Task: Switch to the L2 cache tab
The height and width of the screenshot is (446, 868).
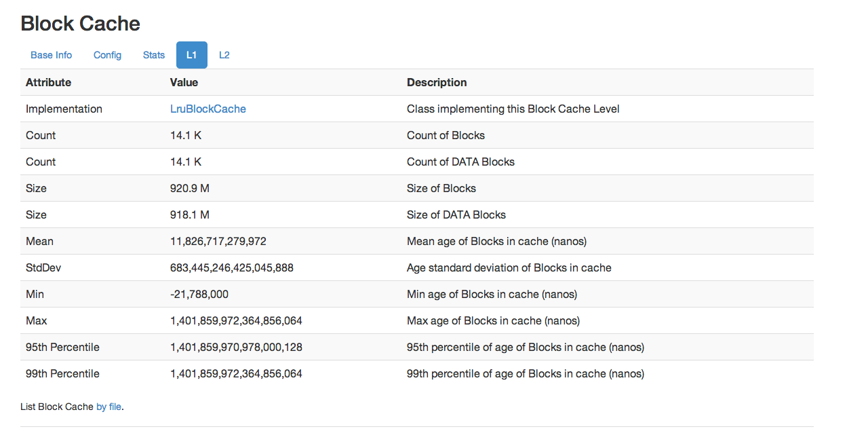Action: [x=224, y=55]
